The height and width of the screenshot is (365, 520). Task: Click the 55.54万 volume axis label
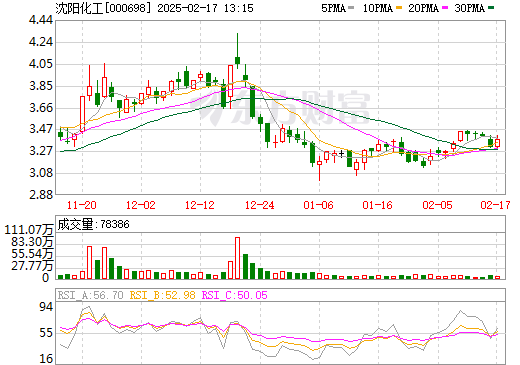(32, 254)
